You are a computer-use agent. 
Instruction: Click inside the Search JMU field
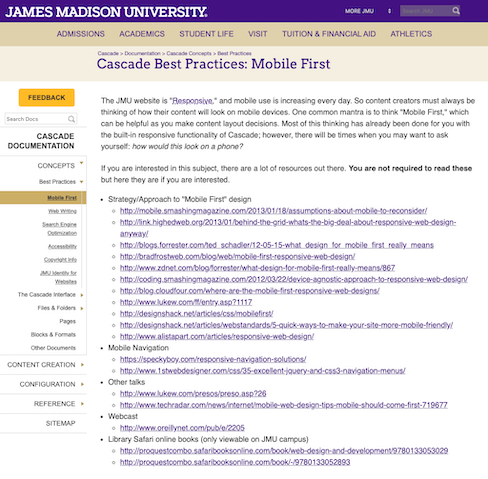click(x=426, y=11)
